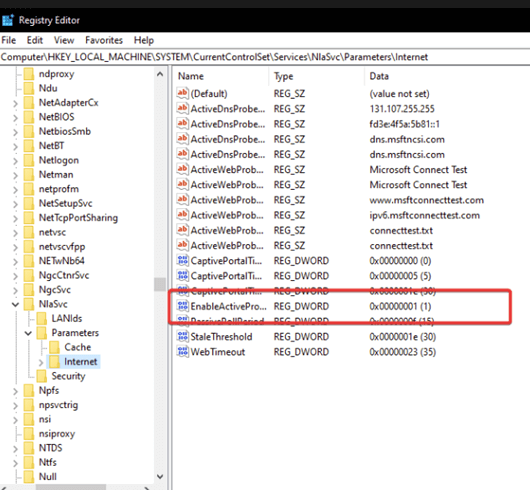Select the StaleThreshold DWORD value icon
530x490 pixels.
pos(183,337)
